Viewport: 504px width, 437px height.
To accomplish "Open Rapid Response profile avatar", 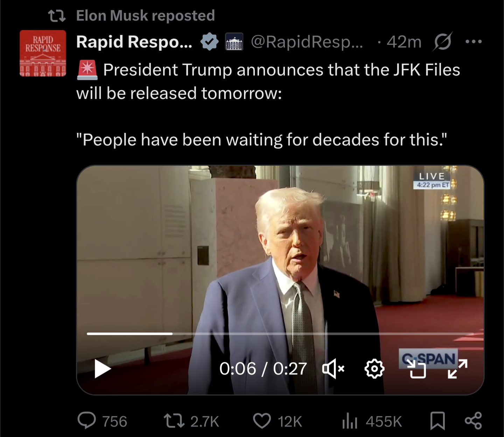I will [43, 53].
